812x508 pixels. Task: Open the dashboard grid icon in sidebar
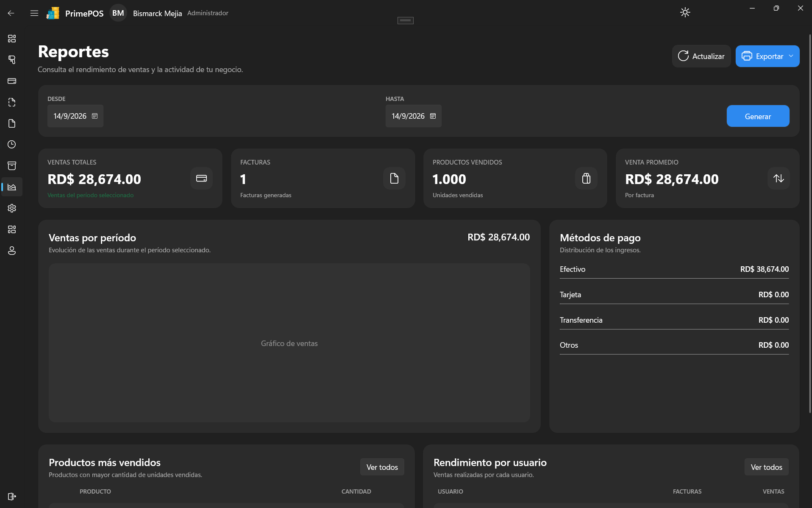pyautogui.click(x=12, y=39)
